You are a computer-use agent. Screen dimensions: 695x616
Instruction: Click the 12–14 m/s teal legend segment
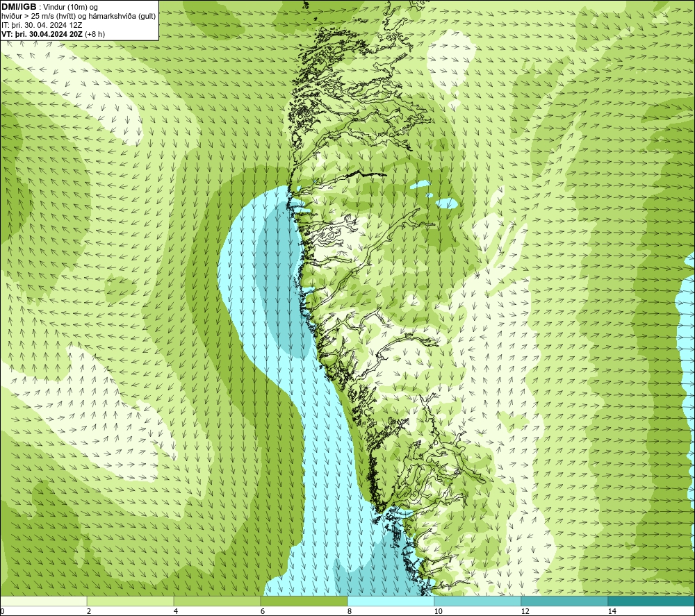pos(564,601)
